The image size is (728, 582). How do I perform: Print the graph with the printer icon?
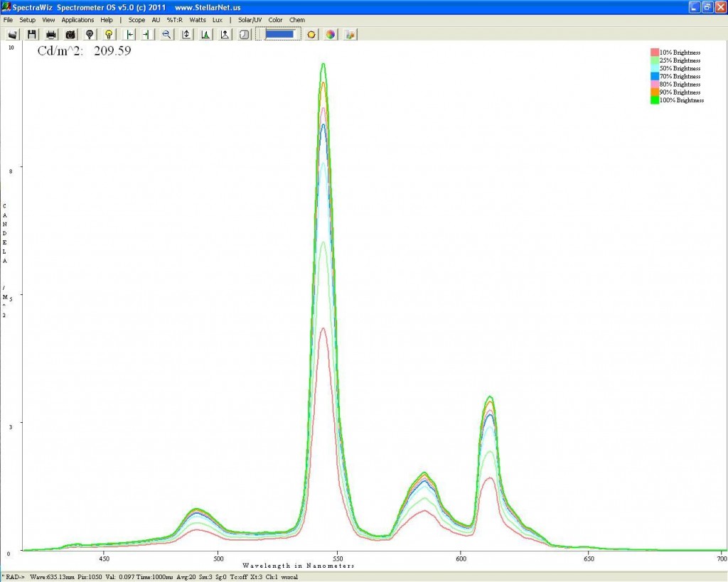(x=51, y=34)
